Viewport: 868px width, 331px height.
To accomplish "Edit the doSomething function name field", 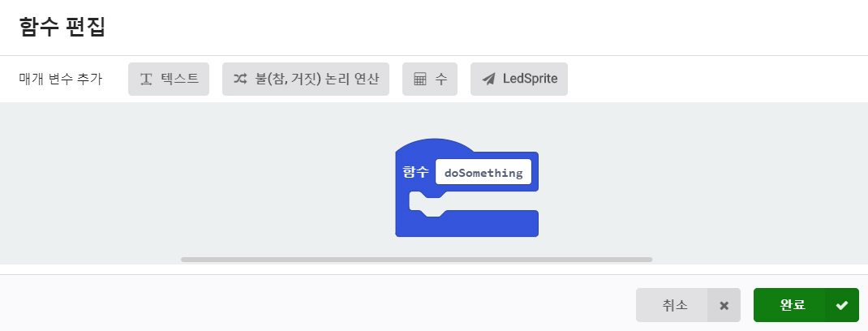I will click(483, 173).
